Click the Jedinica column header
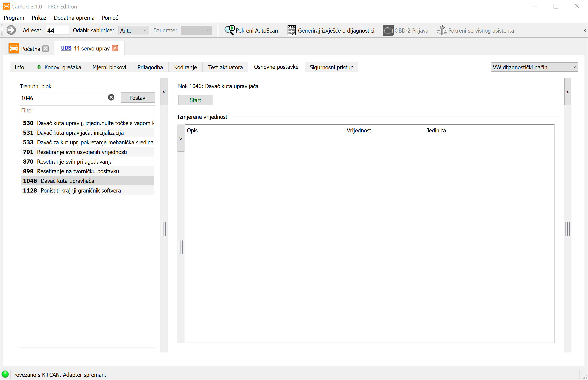 490,130
